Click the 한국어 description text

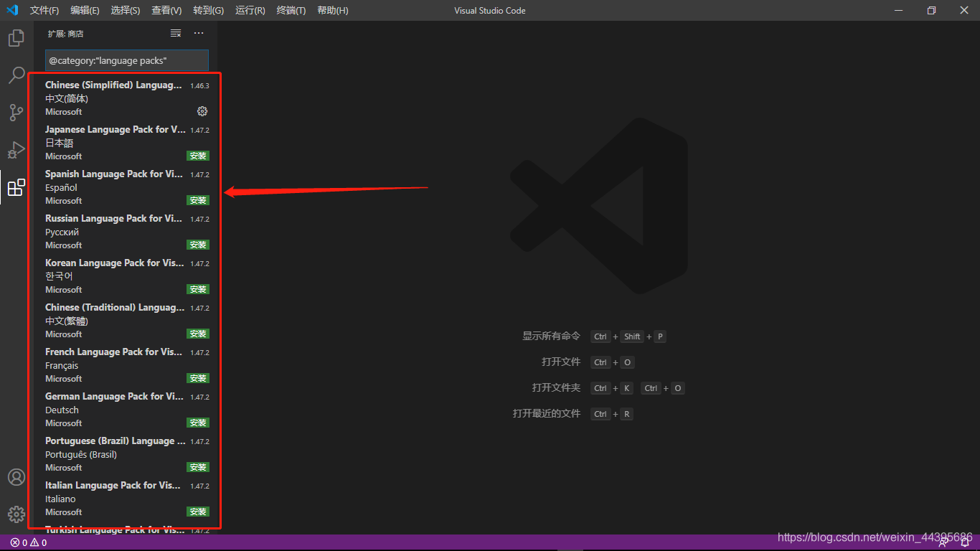(60, 276)
